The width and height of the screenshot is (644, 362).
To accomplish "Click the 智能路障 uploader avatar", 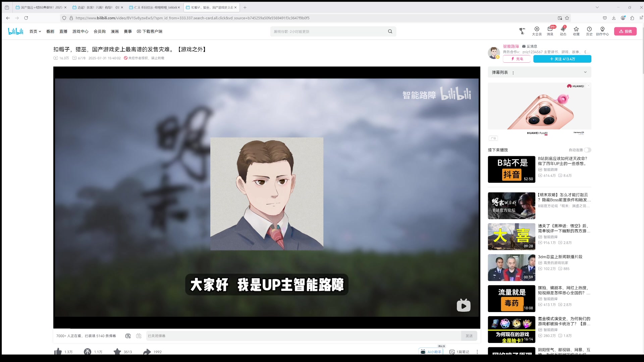I will [493, 53].
